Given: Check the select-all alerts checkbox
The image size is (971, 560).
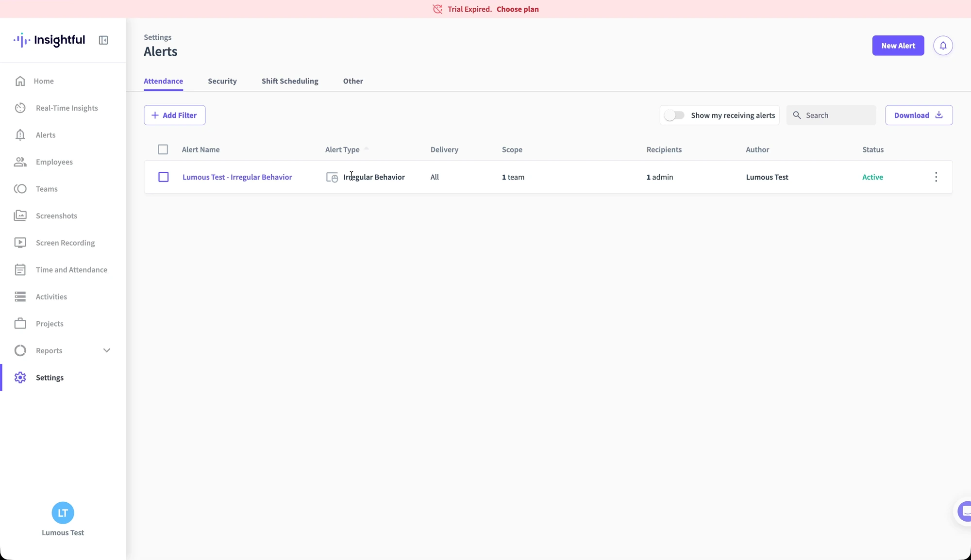Looking at the screenshot, I should (163, 149).
